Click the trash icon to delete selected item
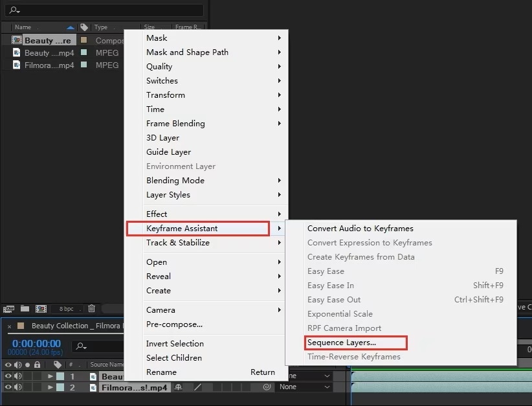The height and width of the screenshot is (406, 532). 91,309
